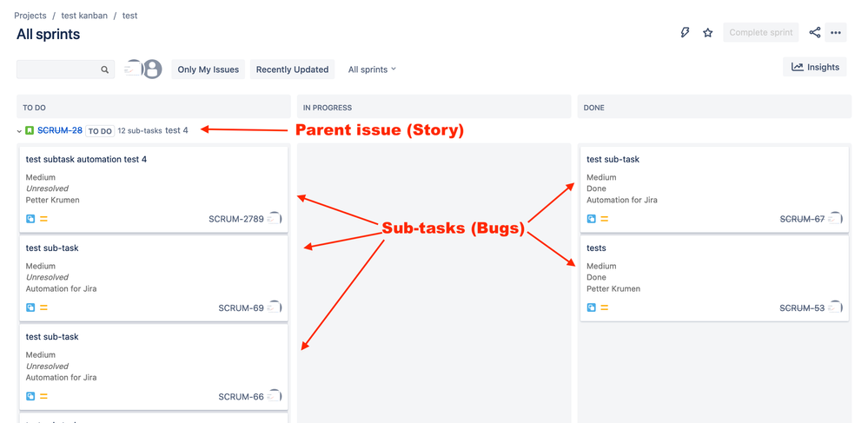Click the search magnifier icon
868x423 pixels.
[x=104, y=69]
